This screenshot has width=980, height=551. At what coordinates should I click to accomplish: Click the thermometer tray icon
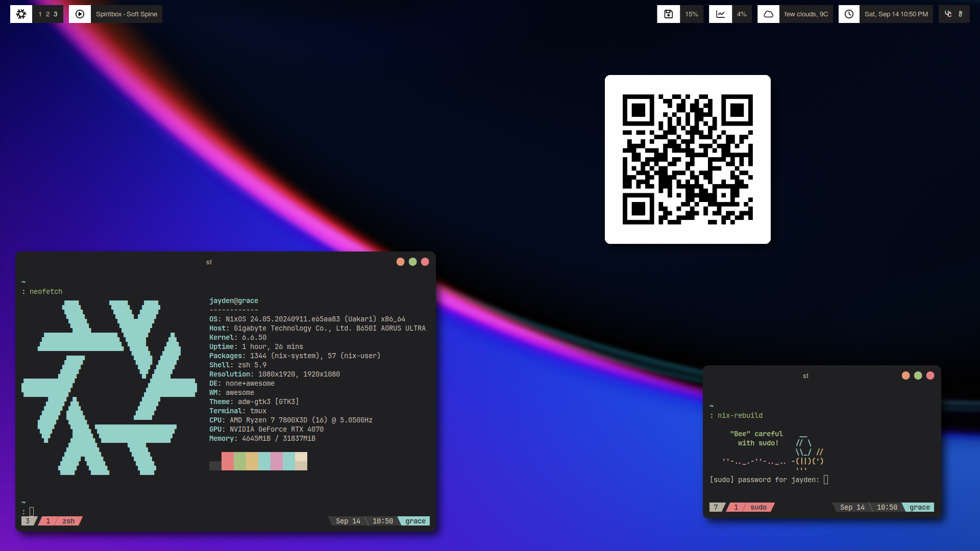(961, 14)
